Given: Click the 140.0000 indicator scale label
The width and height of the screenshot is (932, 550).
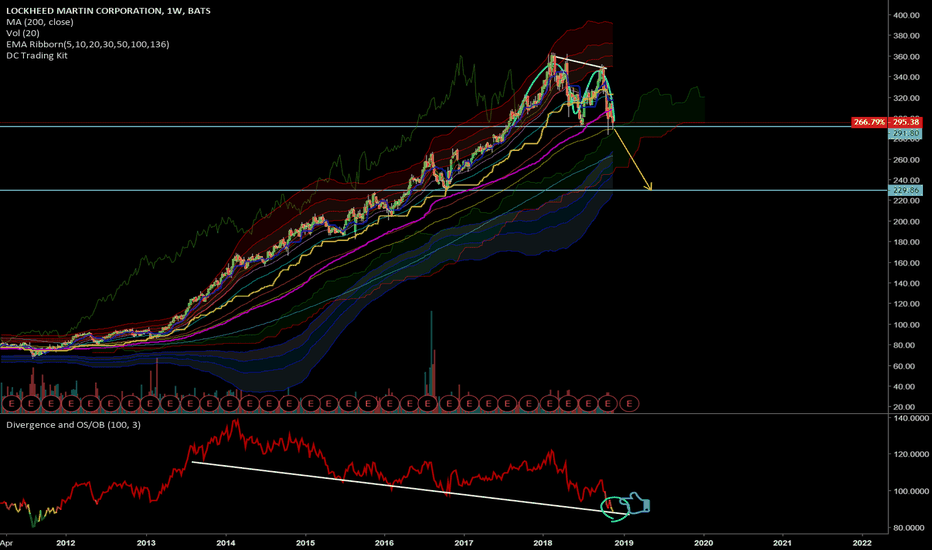Looking at the screenshot, I should [x=909, y=418].
